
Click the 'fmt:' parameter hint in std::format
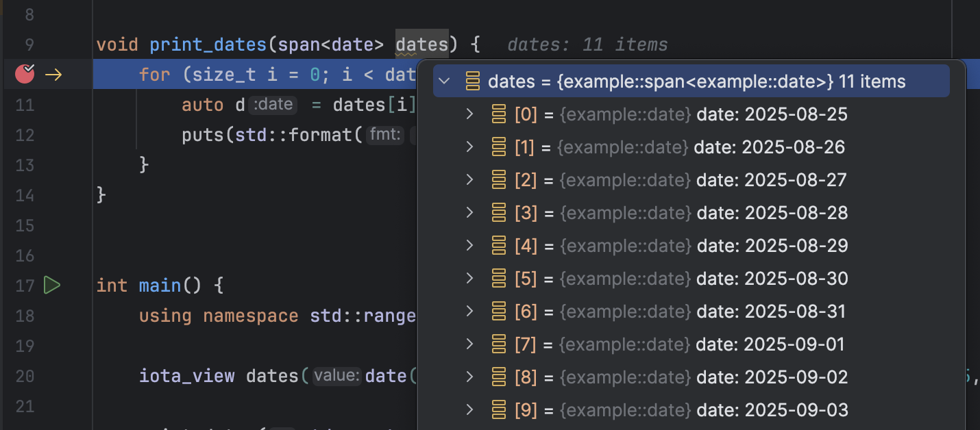(x=384, y=135)
